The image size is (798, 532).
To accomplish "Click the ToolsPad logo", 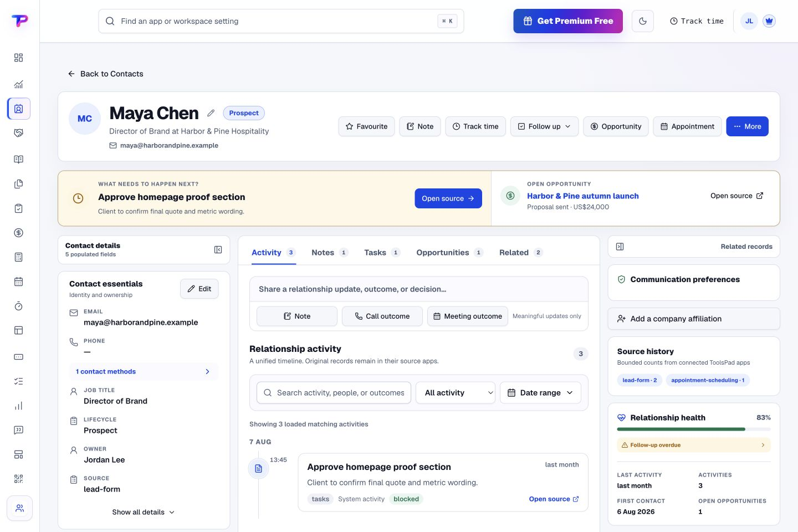I will [19, 21].
